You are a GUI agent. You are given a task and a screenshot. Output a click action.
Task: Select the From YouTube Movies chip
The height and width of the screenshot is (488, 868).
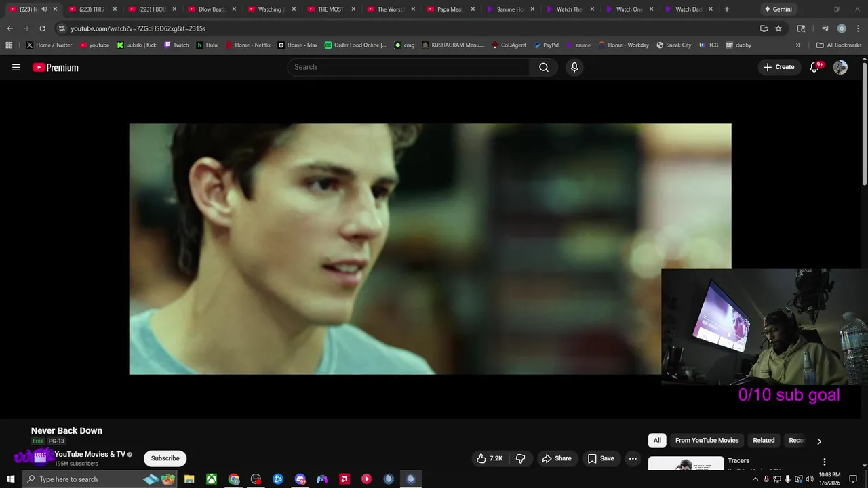point(707,441)
